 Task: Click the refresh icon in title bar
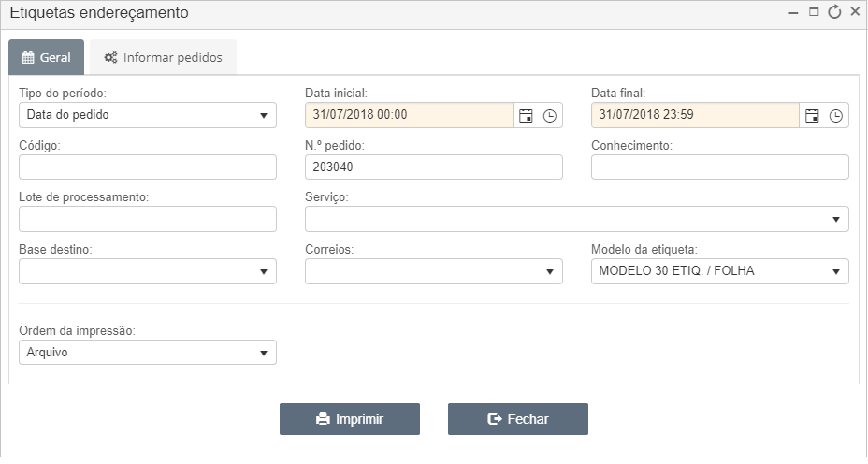pos(834,12)
